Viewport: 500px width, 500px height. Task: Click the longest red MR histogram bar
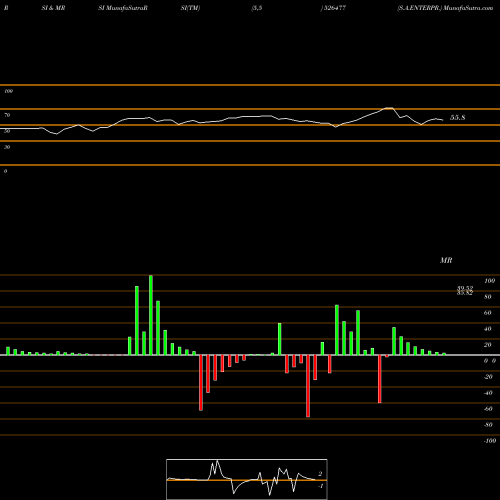[x=308, y=386]
